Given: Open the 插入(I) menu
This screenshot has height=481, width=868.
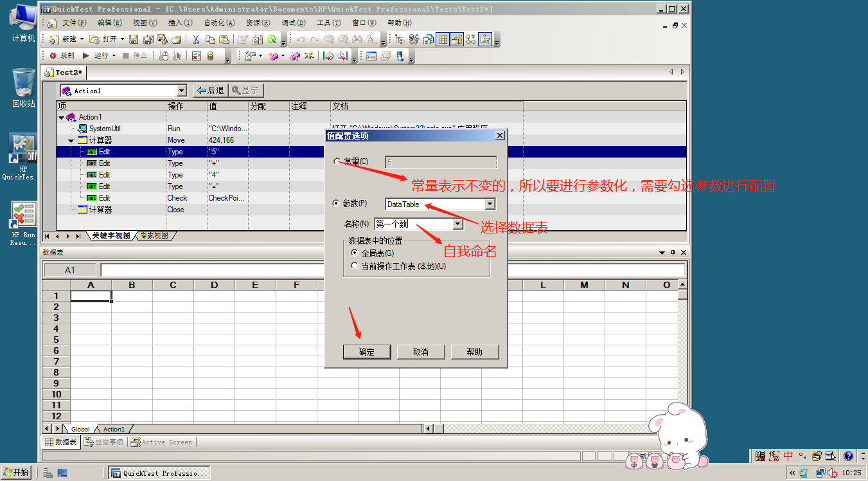Looking at the screenshot, I should coord(180,23).
